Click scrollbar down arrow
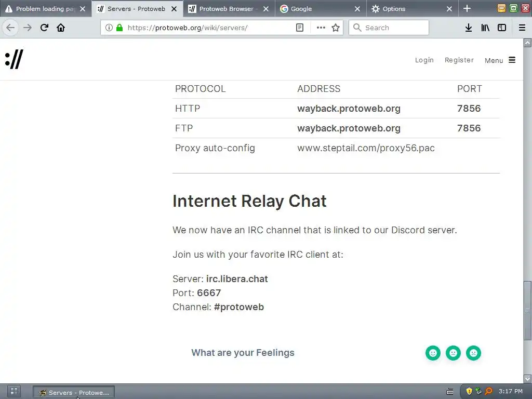This screenshot has height=399, width=532. 527,378
